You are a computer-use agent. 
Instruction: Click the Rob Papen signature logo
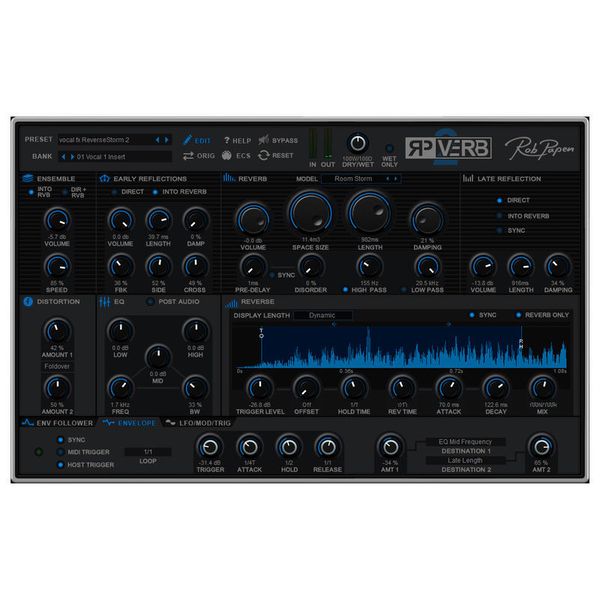coord(540,148)
